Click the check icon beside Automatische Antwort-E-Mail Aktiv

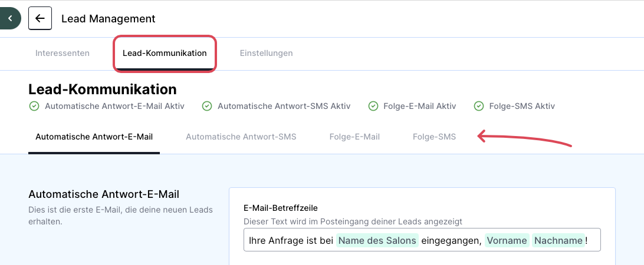[34, 106]
